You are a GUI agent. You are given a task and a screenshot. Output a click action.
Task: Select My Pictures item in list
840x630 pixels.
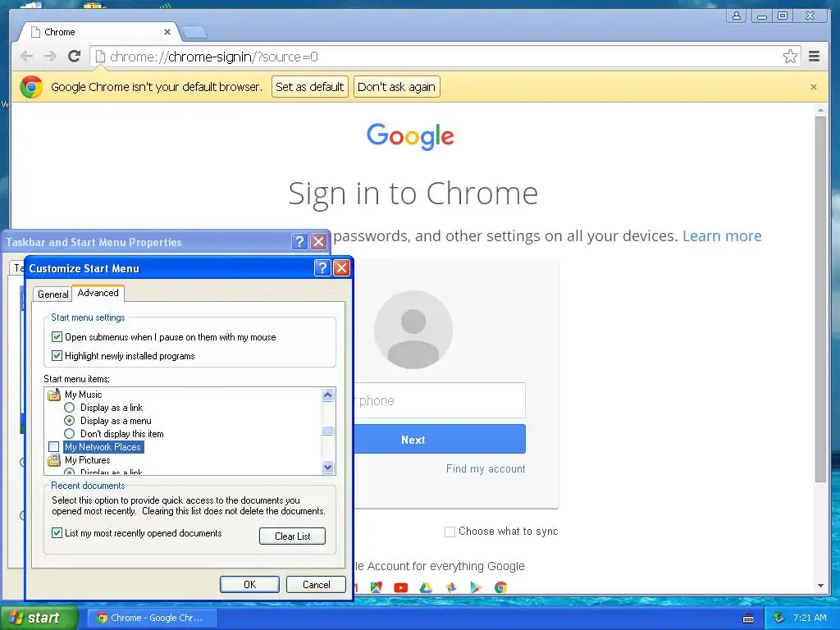[87, 460]
